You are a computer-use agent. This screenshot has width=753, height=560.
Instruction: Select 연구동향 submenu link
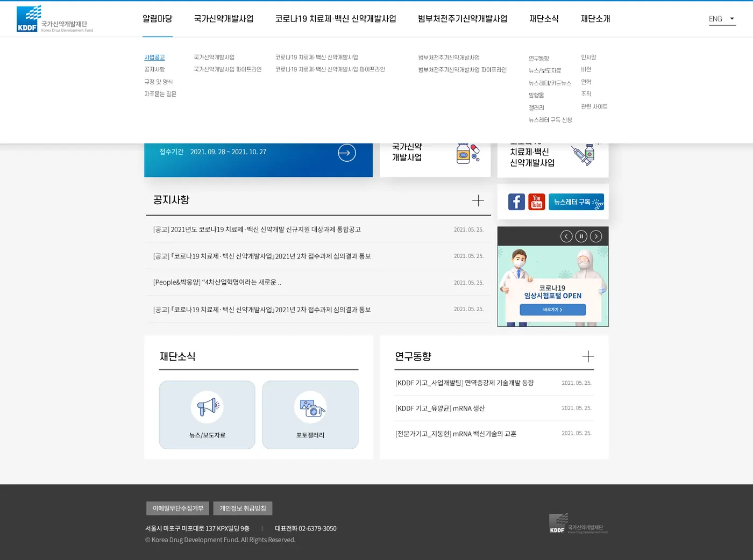coord(539,59)
